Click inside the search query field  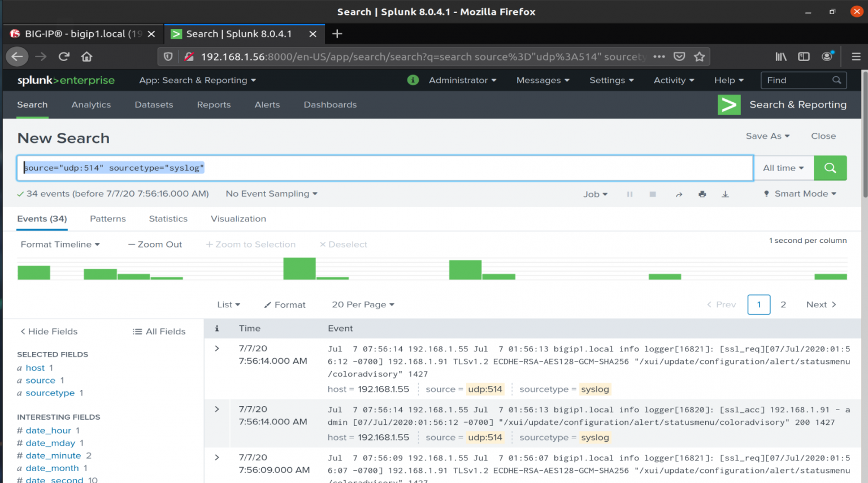tap(339, 168)
